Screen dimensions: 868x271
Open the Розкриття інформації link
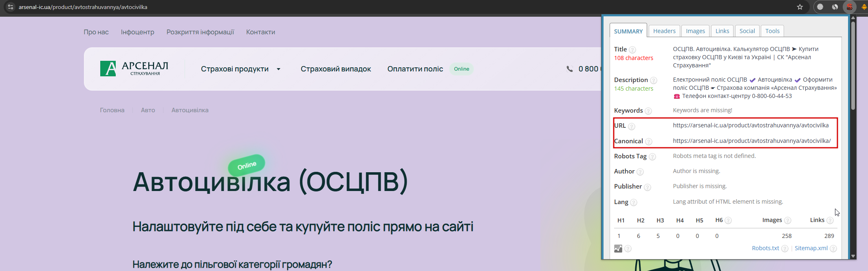[200, 32]
